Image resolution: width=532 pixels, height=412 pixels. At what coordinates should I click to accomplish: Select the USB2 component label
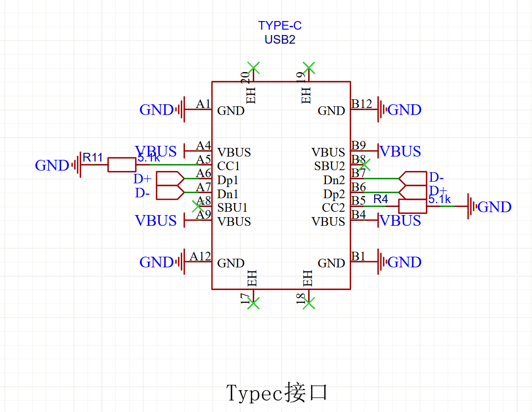pyautogui.click(x=280, y=40)
